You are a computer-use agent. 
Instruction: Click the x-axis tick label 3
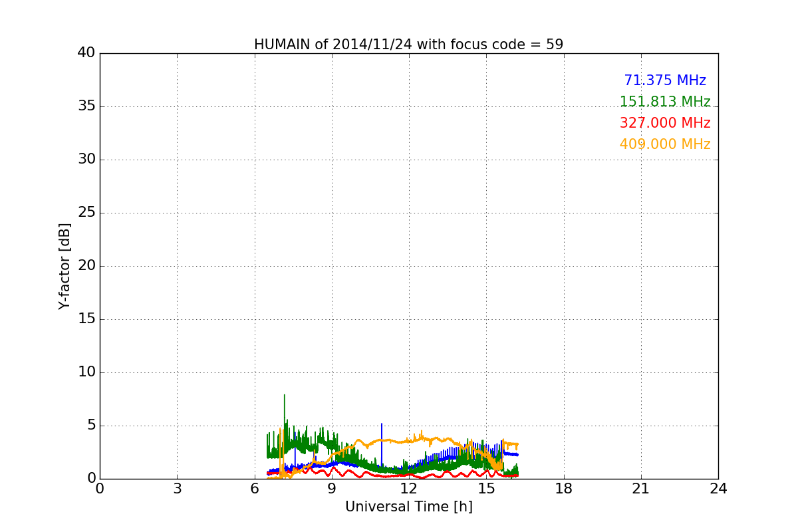click(x=177, y=488)
